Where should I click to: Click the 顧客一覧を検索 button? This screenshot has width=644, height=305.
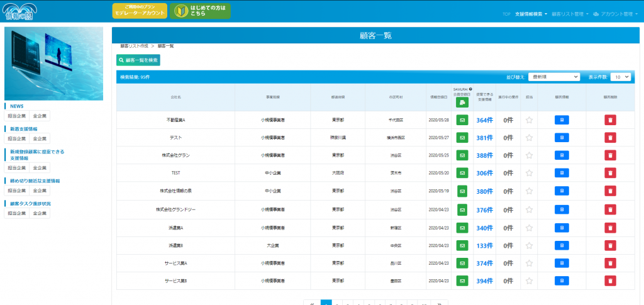pyautogui.click(x=138, y=60)
